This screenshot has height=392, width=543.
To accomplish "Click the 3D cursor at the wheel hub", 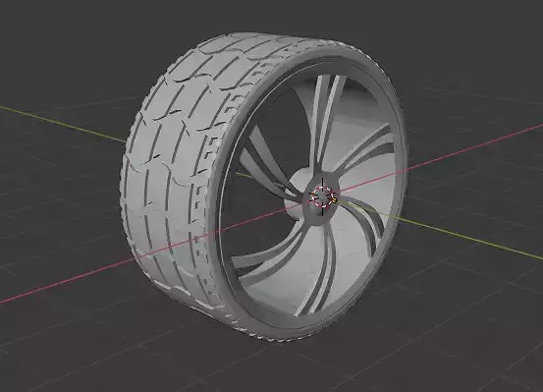I will 322,196.
